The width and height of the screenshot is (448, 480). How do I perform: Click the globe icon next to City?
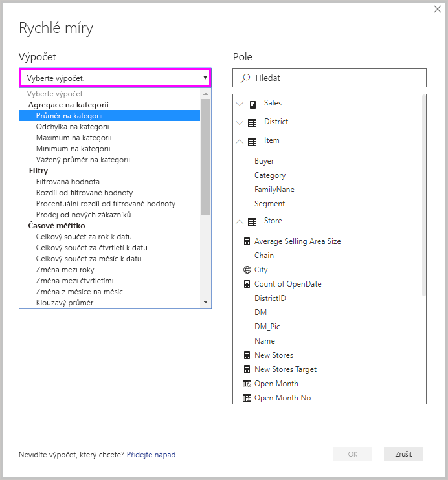pos(247,270)
